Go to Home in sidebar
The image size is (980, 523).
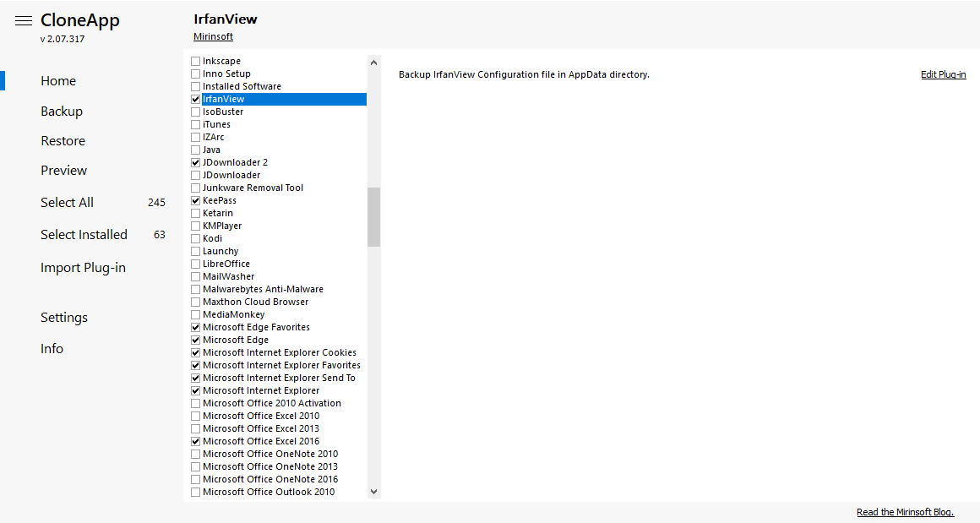58,80
